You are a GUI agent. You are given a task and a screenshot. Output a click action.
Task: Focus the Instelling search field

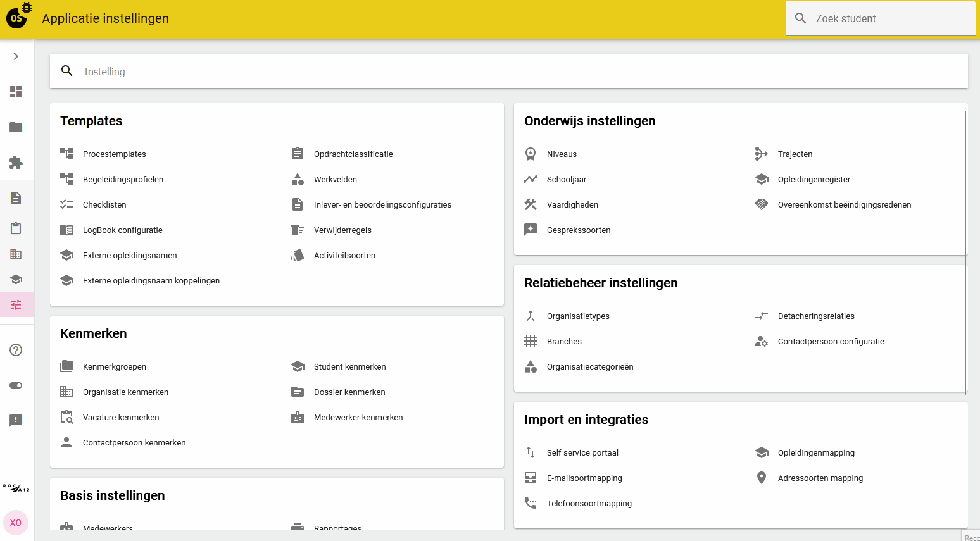pos(509,71)
